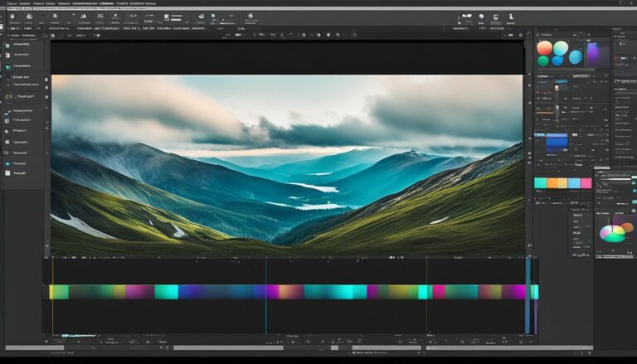
Task: Click the thick blue bar at timeline end
Action: tap(528, 296)
